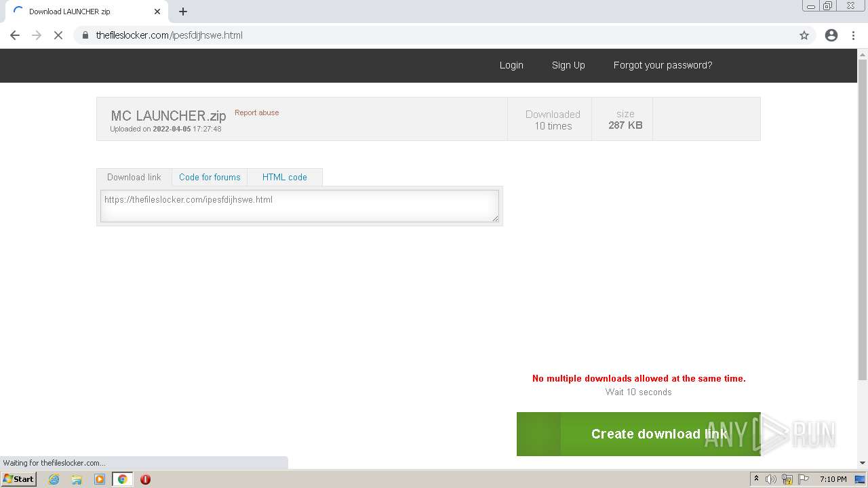Click the address bar URL
The height and width of the screenshot is (488, 868).
pos(169,35)
